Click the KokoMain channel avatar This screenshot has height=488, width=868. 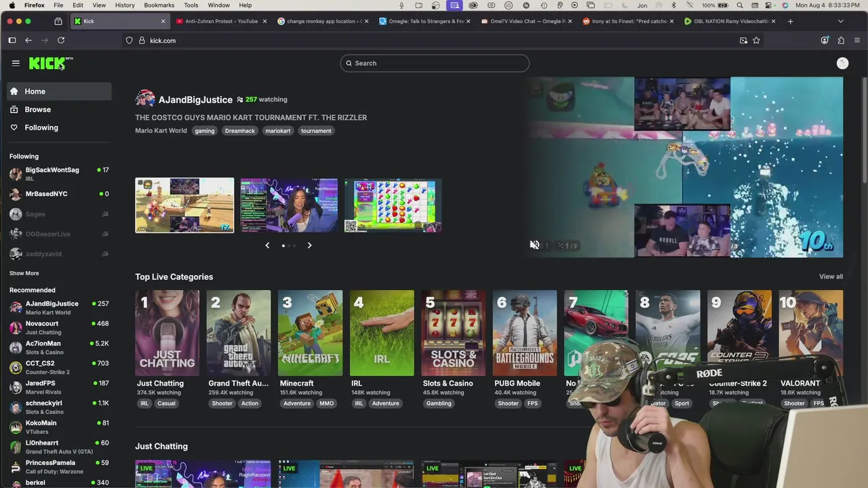point(16,427)
